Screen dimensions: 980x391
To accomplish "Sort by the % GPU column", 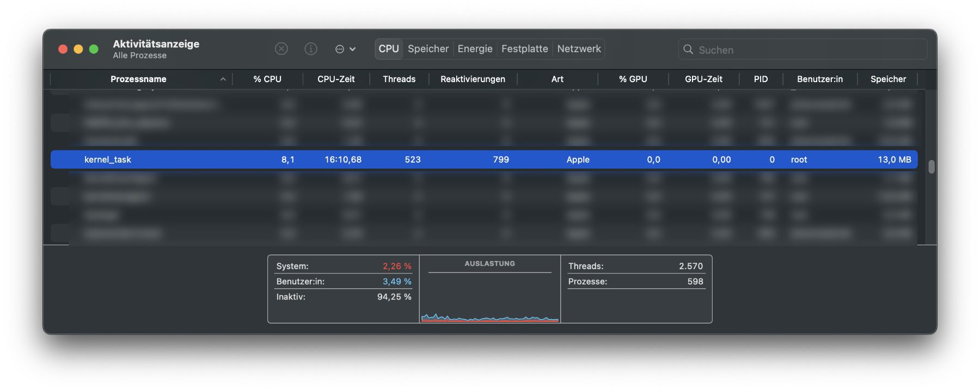I will click(x=633, y=79).
